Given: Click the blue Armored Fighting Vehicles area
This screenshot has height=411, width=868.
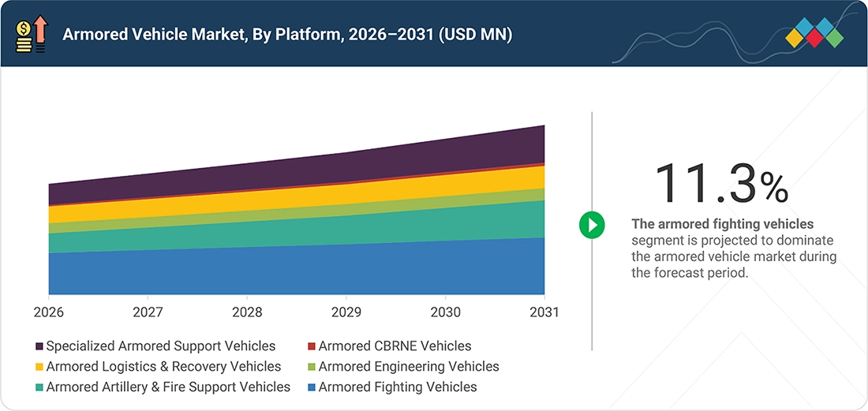Looking at the screenshot, I should 297,271.
